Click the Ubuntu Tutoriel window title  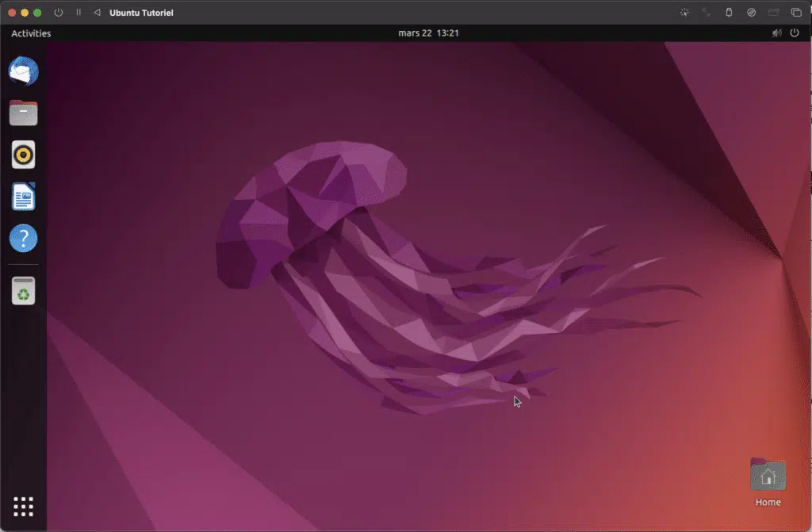[141, 13]
